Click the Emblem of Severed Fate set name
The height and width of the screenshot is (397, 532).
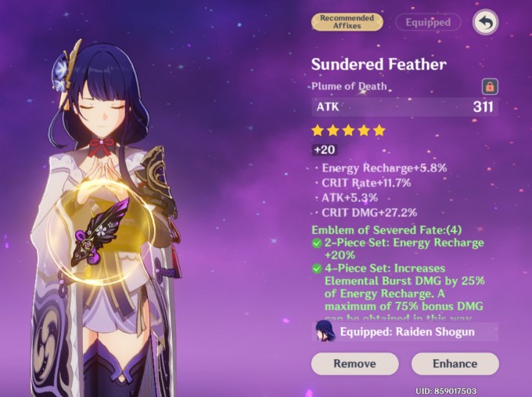(386, 230)
